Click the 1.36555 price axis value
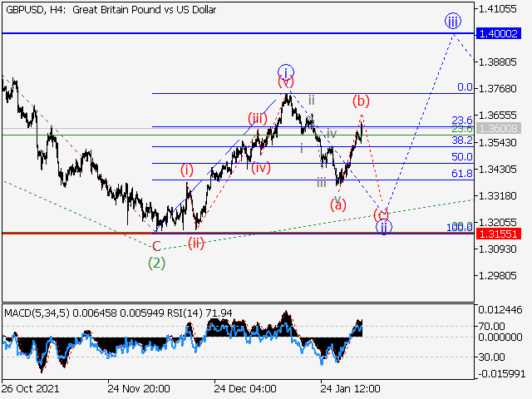Screen dimensions: 532x399 click(x=497, y=116)
